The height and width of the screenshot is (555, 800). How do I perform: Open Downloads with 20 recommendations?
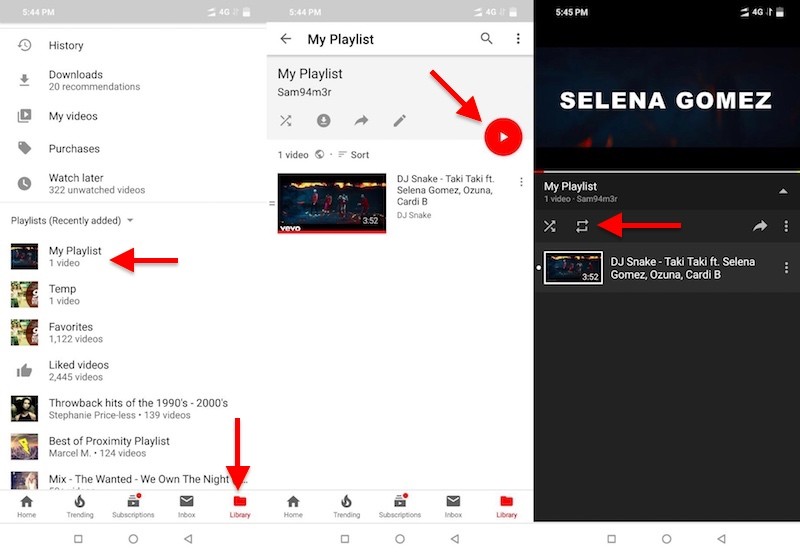tap(133, 80)
